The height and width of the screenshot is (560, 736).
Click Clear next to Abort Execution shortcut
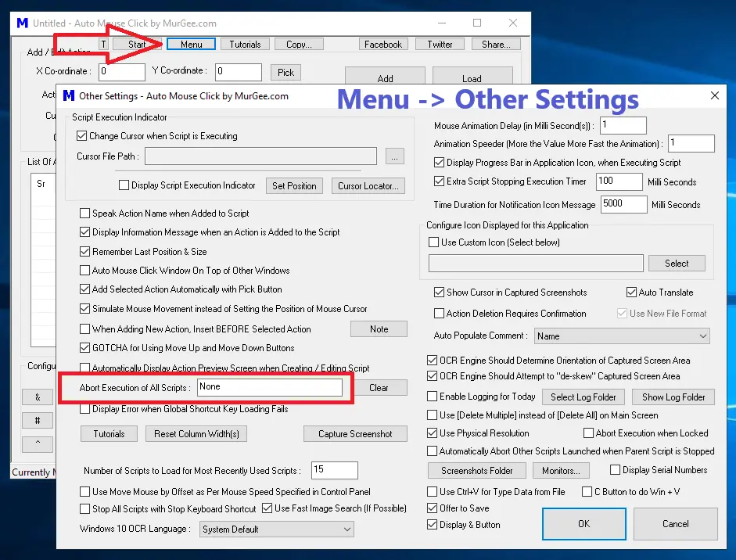coord(379,388)
